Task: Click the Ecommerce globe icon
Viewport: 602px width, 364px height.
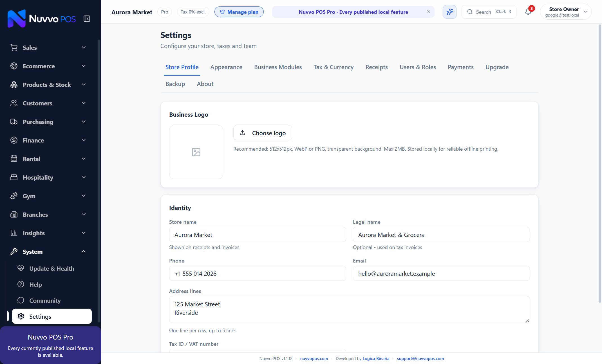Action: (x=14, y=66)
